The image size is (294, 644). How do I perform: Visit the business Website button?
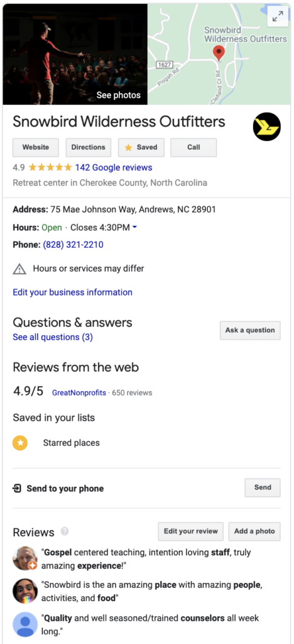click(x=36, y=147)
